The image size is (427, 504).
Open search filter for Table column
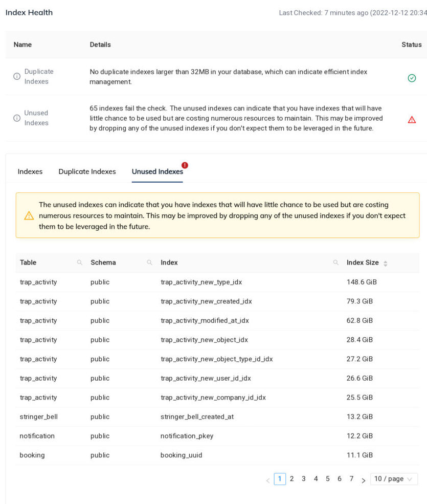[x=79, y=262]
